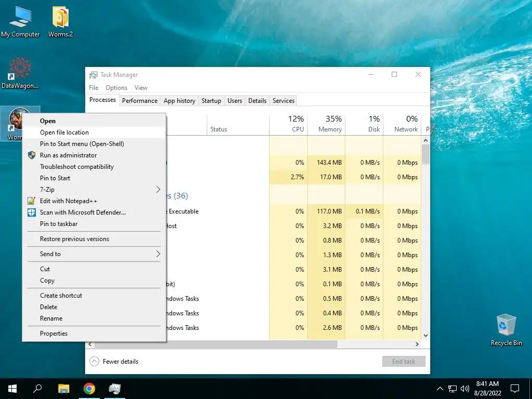This screenshot has height=399, width=532.
Task: Choose Delete from context menu
Action: [x=94, y=307]
